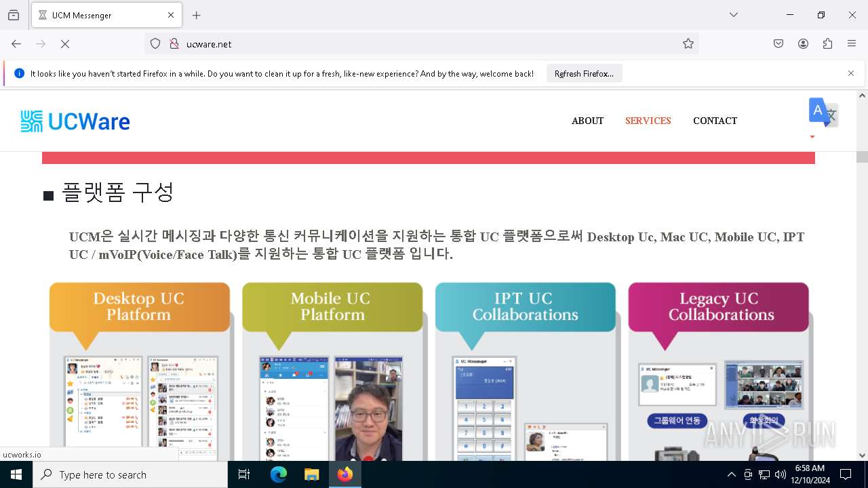Open the Extensions puzzle icon

point(827,43)
